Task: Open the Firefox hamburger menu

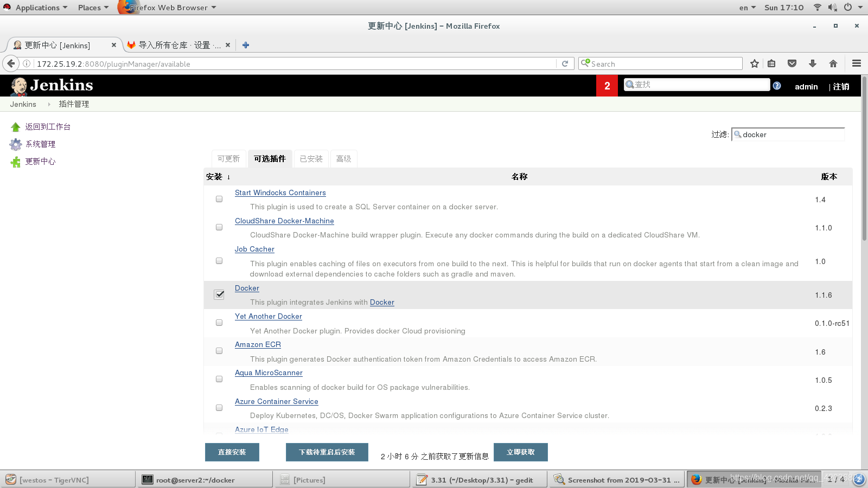Action: 857,63
